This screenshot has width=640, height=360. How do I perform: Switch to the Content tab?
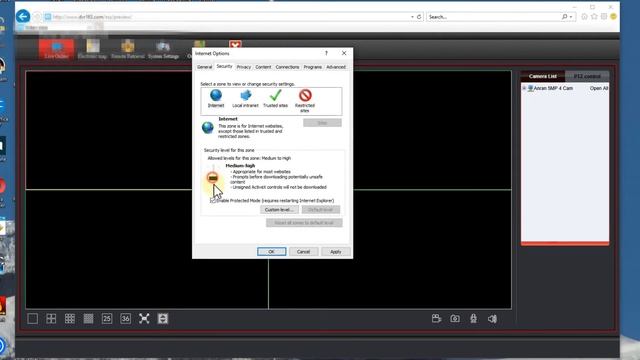(263, 67)
